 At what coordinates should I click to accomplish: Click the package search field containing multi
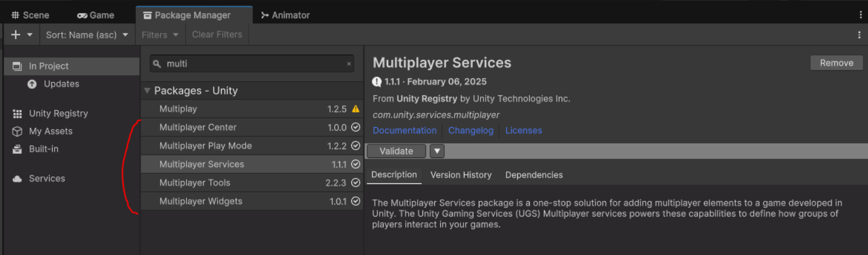click(252, 64)
